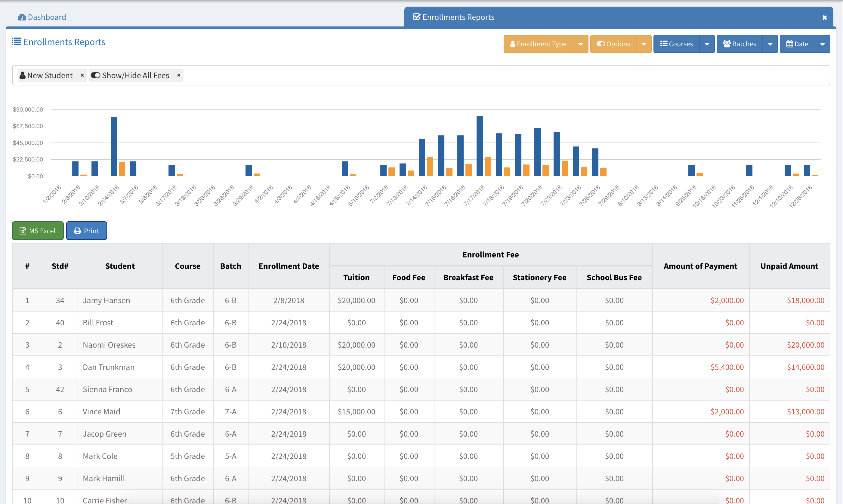The image size is (843, 504).
Task: Click the Enrollment Type button
Action: coord(538,44)
